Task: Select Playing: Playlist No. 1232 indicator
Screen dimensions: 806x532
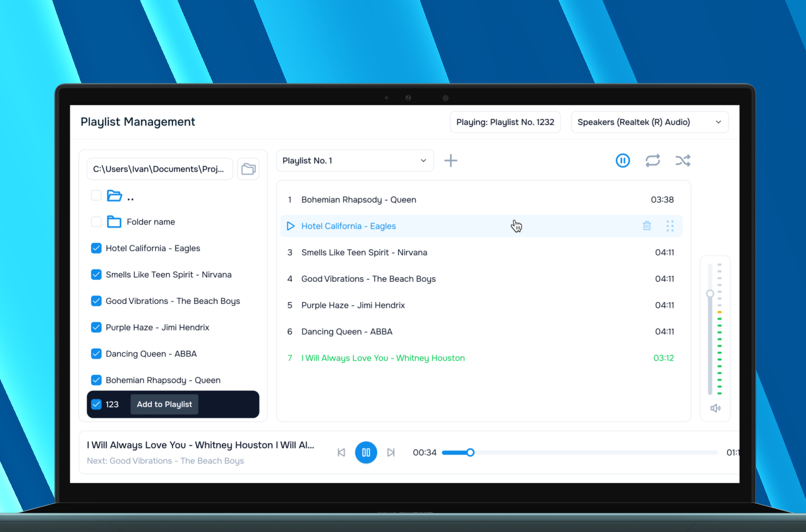Action: click(505, 122)
